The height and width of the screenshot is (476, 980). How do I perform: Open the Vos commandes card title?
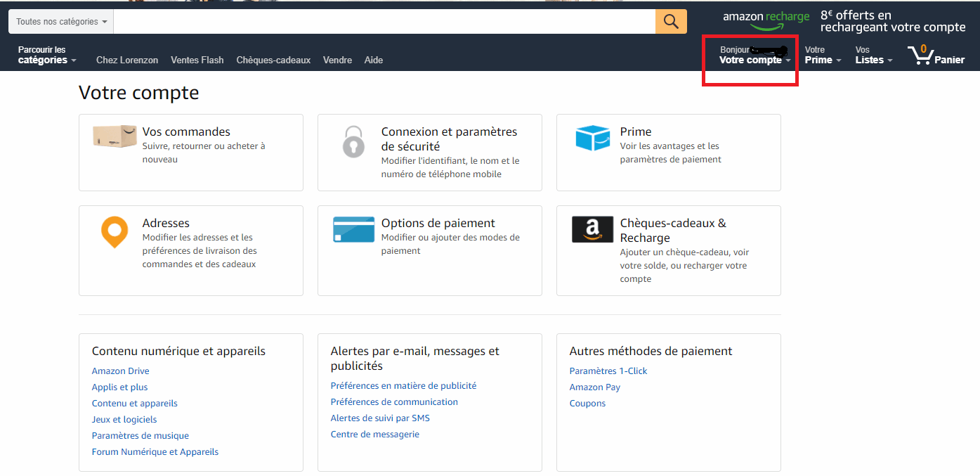click(186, 131)
